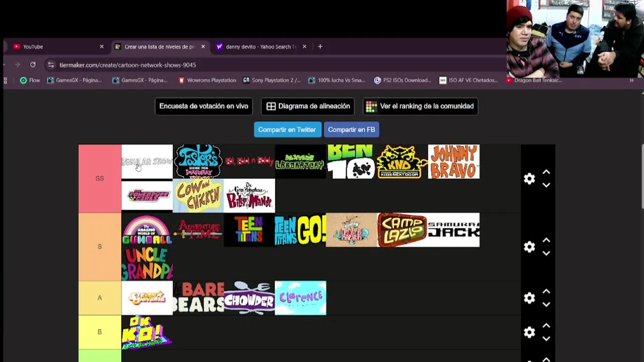Select Foster's Home for Imaginary Friends thumbnail
This screenshot has height=362, width=644.
pos(198,161)
